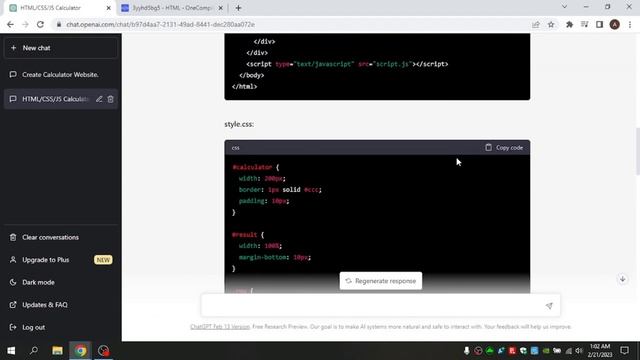Image resolution: width=640 pixels, height=360 pixels.
Task: Open Updates & FAQ link
Action: coord(61,304)
